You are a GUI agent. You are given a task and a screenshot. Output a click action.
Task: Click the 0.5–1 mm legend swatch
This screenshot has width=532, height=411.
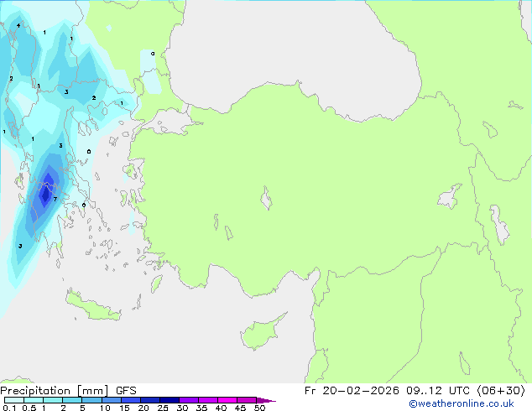34,400
